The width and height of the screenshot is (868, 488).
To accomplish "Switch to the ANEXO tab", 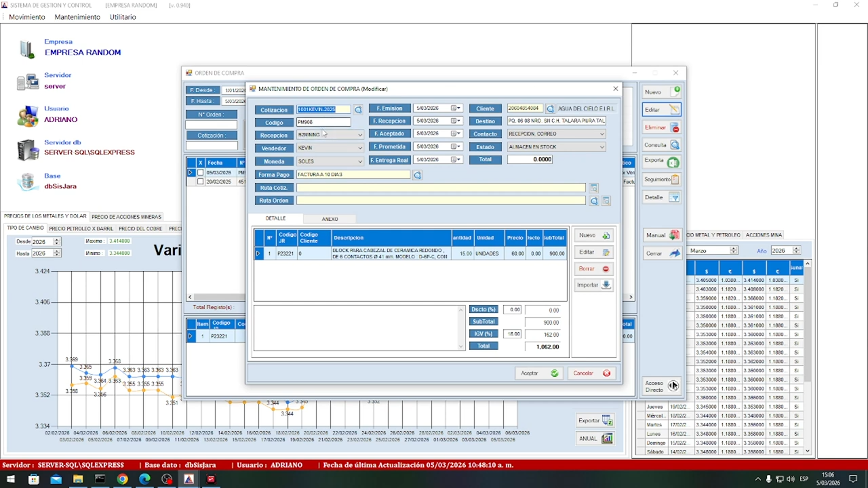I will [330, 219].
